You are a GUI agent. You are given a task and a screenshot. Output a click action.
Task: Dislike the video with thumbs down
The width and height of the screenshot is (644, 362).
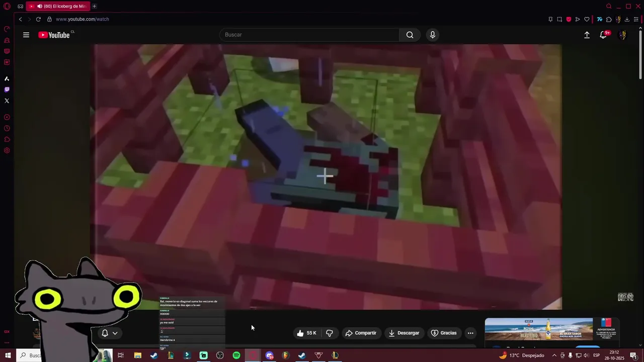pos(330,333)
